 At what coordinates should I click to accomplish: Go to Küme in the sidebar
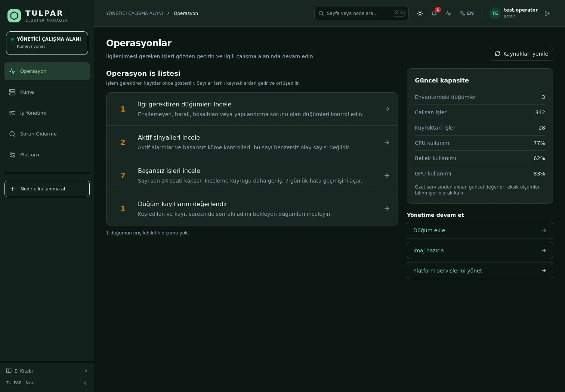47,92
